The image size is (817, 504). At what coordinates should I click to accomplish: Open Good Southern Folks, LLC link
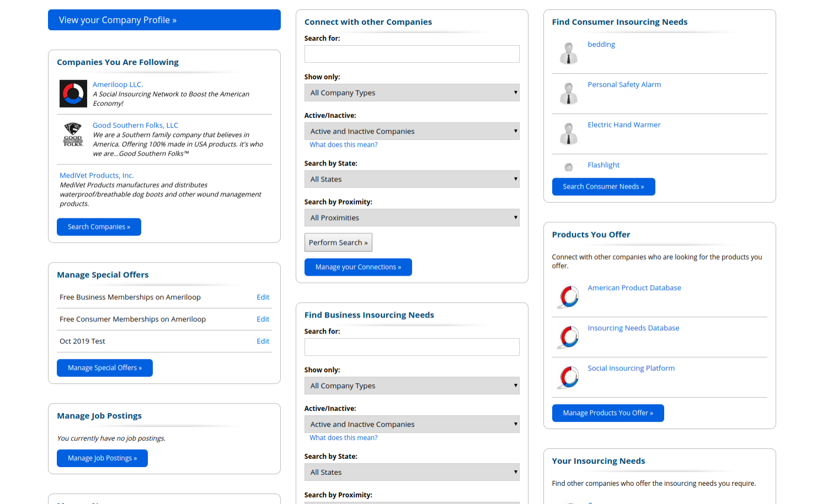(136, 125)
